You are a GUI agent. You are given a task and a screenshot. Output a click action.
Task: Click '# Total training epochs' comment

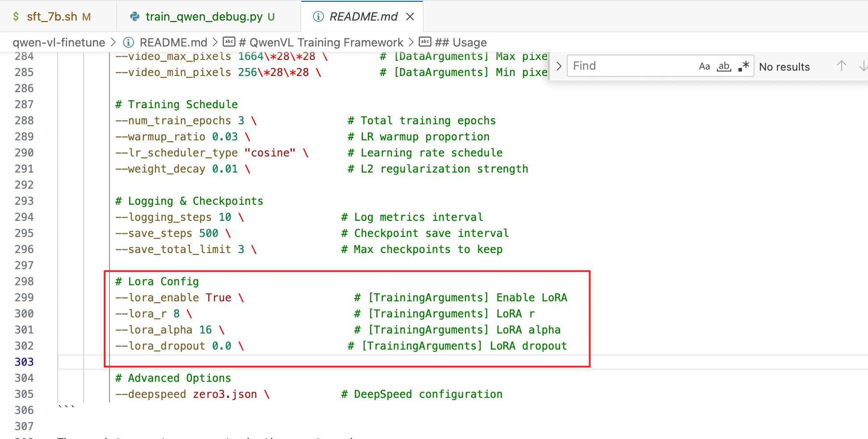(422, 121)
